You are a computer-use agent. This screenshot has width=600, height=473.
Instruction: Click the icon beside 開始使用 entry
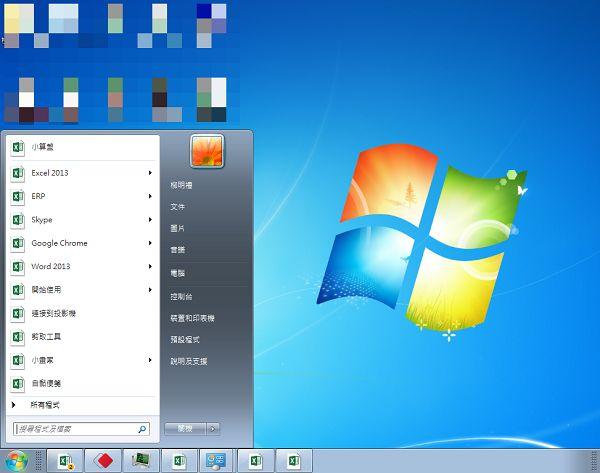coord(18,290)
